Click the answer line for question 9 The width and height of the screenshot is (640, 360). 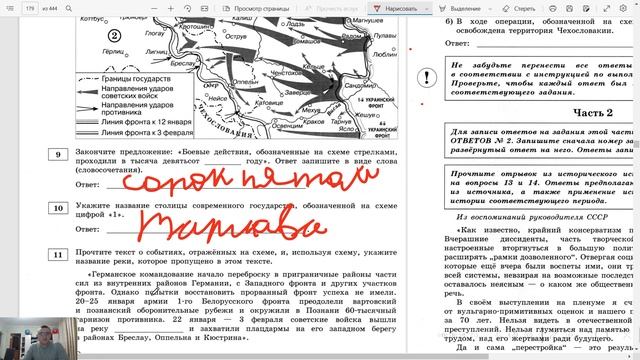pyautogui.click(x=206, y=187)
